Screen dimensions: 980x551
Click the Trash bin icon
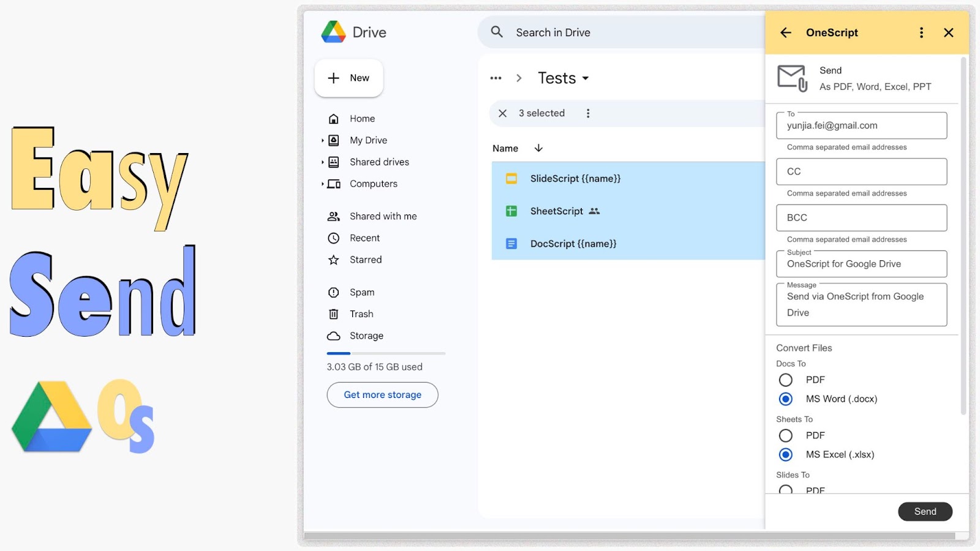point(334,314)
